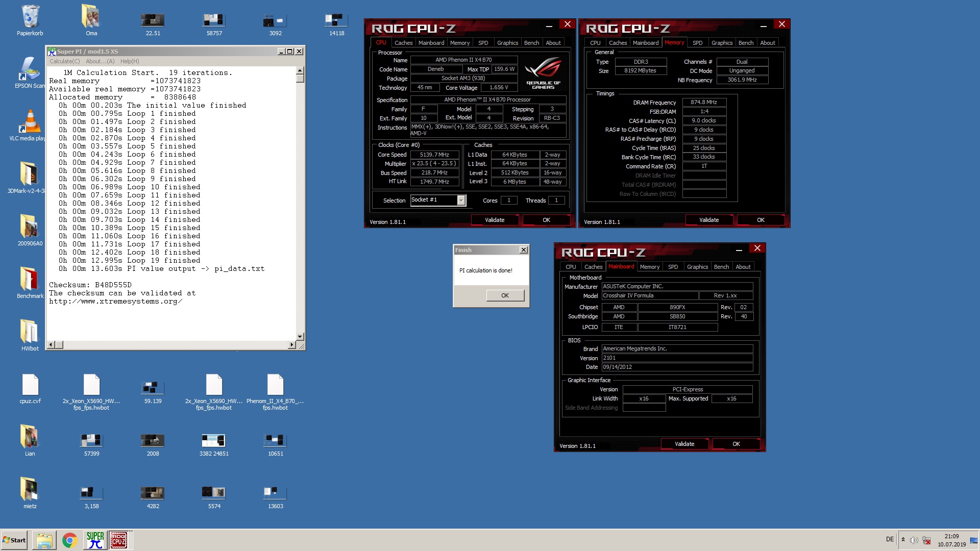The height and width of the screenshot is (551, 980).
Task: Click Validate in Memory tab window
Action: pyautogui.click(x=708, y=220)
